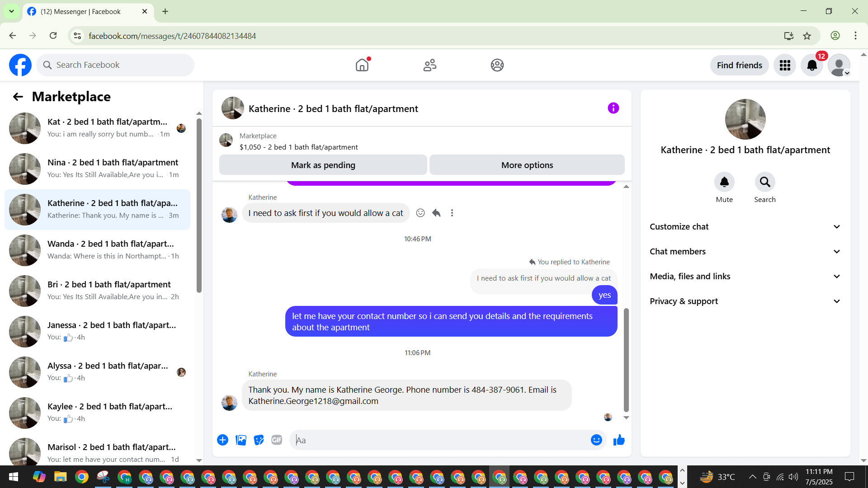
Task: Open more actions plus icon
Action: (x=222, y=440)
